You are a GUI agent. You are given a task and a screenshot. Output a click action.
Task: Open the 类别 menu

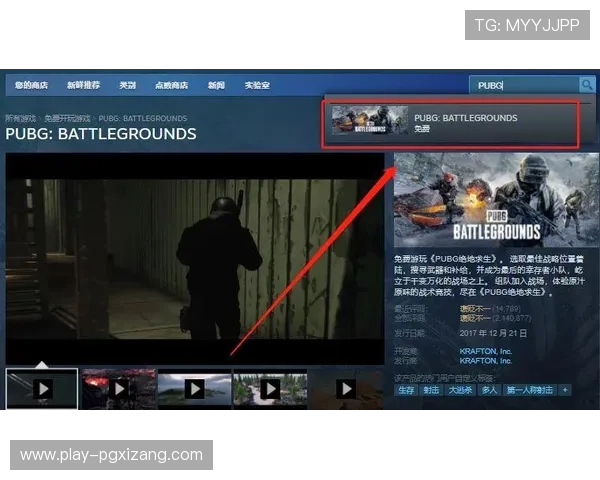(127, 85)
